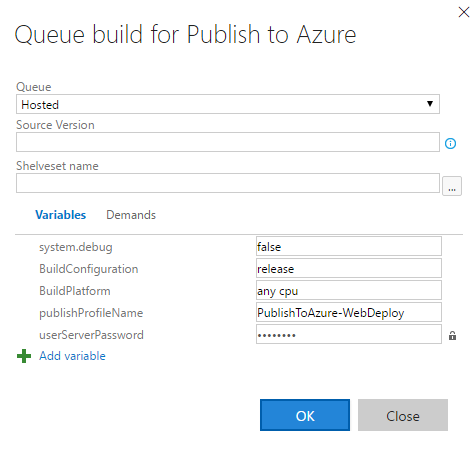Edit the publishProfileName value field
The image size is (476, 449).
(x=349, y=312)
